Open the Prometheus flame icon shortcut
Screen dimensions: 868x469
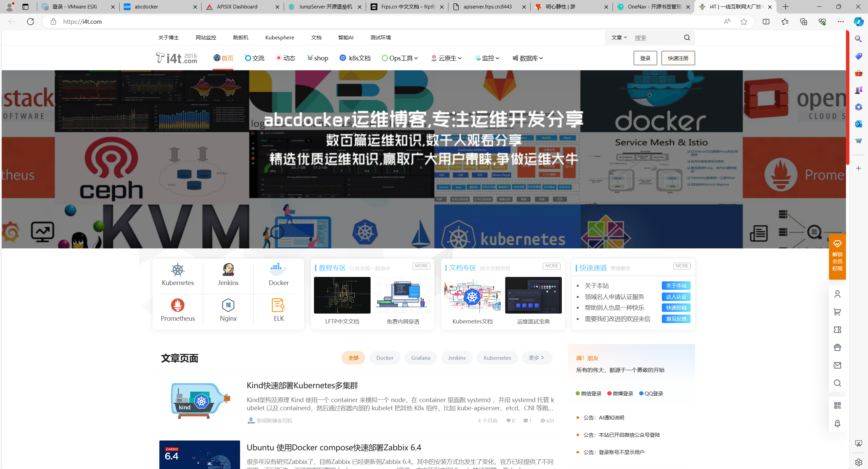tap(178, 305)
